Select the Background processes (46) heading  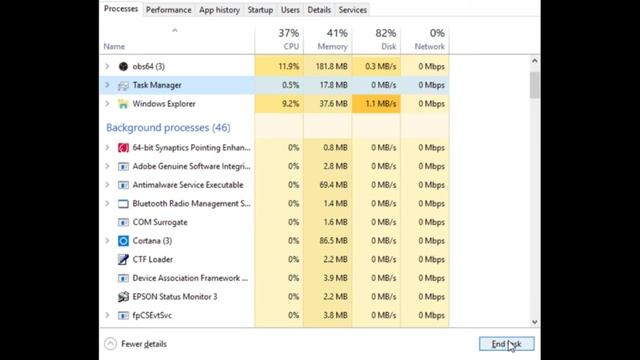(x=168, y=128)
